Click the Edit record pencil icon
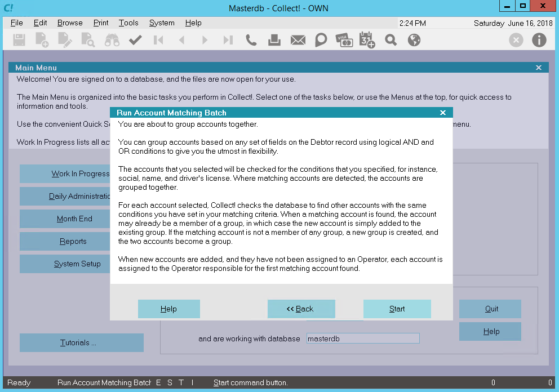 65,40
